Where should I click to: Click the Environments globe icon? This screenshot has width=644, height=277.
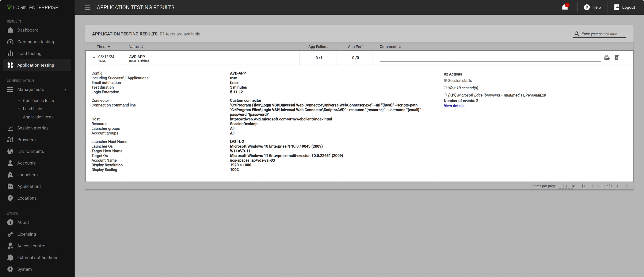tap(10, 151)
